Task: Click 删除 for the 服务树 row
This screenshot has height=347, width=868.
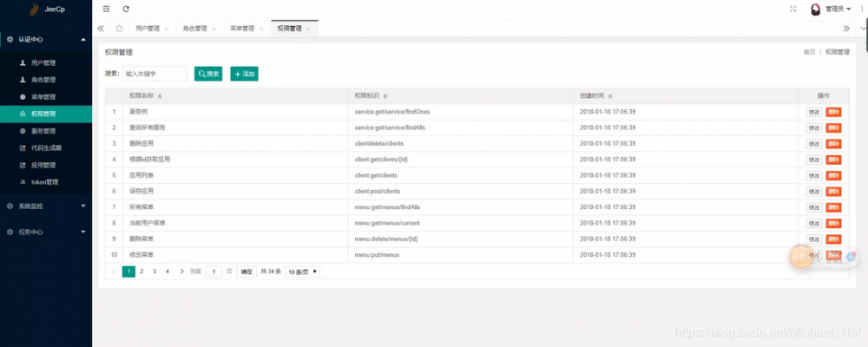Action: tap(833, 112)
